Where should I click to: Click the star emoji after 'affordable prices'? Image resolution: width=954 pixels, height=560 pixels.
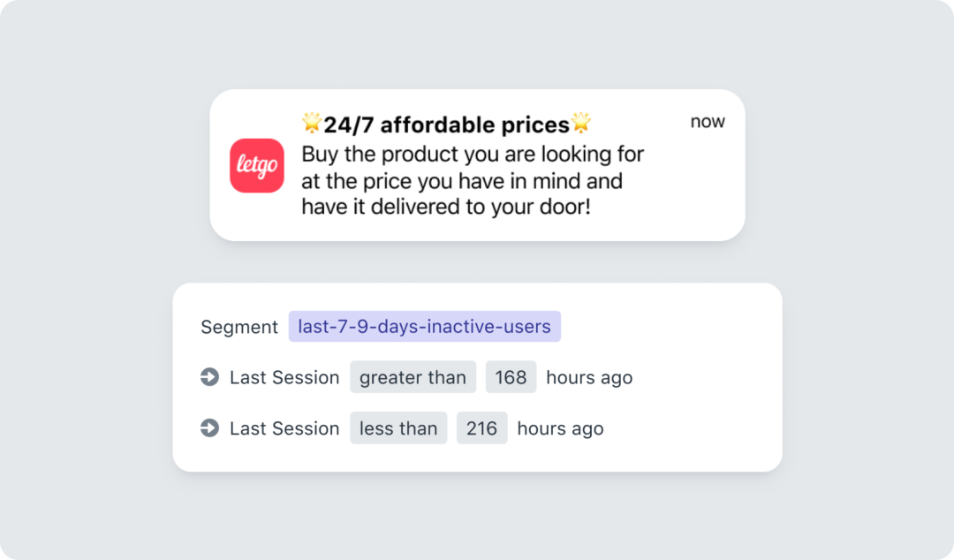point(580,124)
